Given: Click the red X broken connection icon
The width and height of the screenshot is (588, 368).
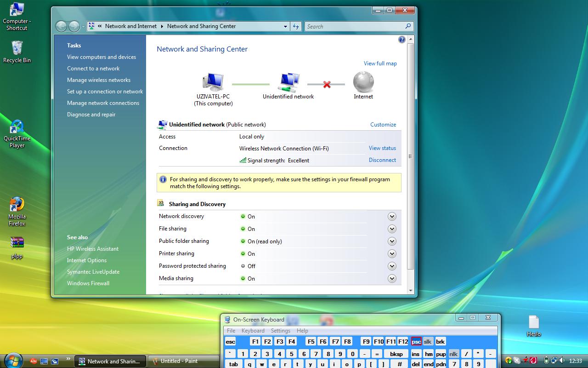Looking at the screenshot, I should [327, 85].
